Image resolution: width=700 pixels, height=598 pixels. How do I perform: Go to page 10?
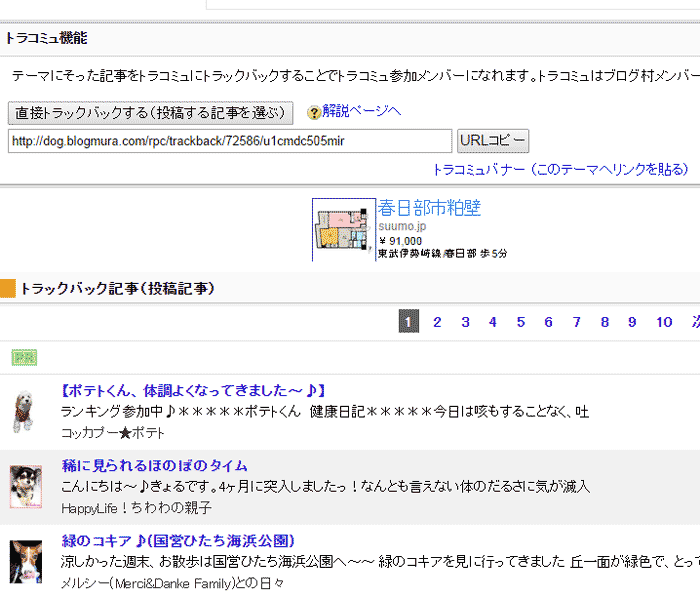point(664,322)
